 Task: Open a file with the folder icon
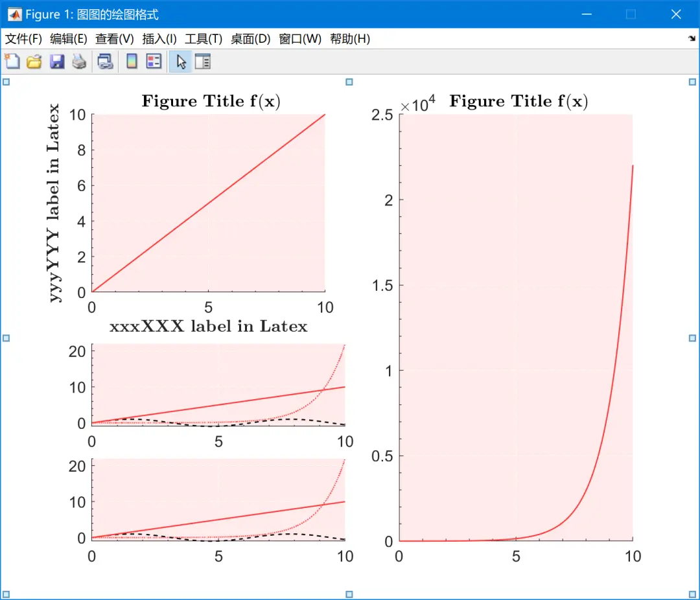tap(34, 62)
